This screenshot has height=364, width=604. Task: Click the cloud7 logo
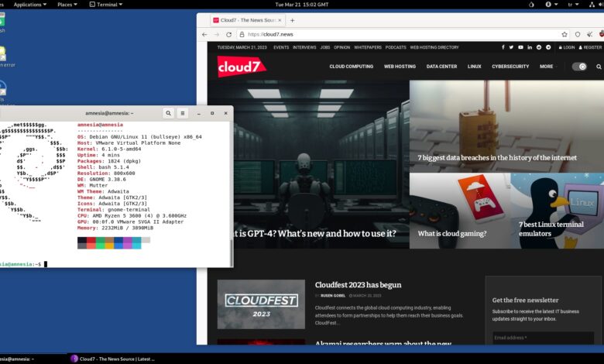241,67
